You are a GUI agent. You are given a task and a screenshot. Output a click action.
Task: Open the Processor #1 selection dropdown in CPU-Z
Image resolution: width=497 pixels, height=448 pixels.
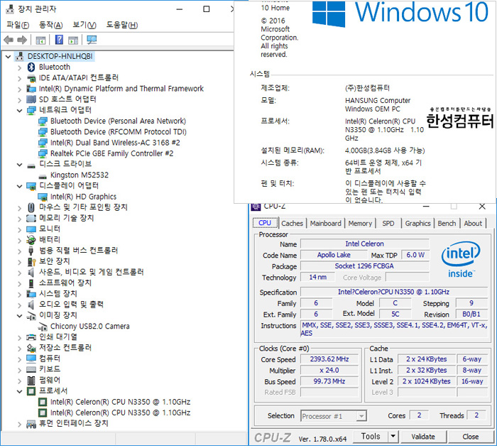pyautogui.click(x=361, y=416)
